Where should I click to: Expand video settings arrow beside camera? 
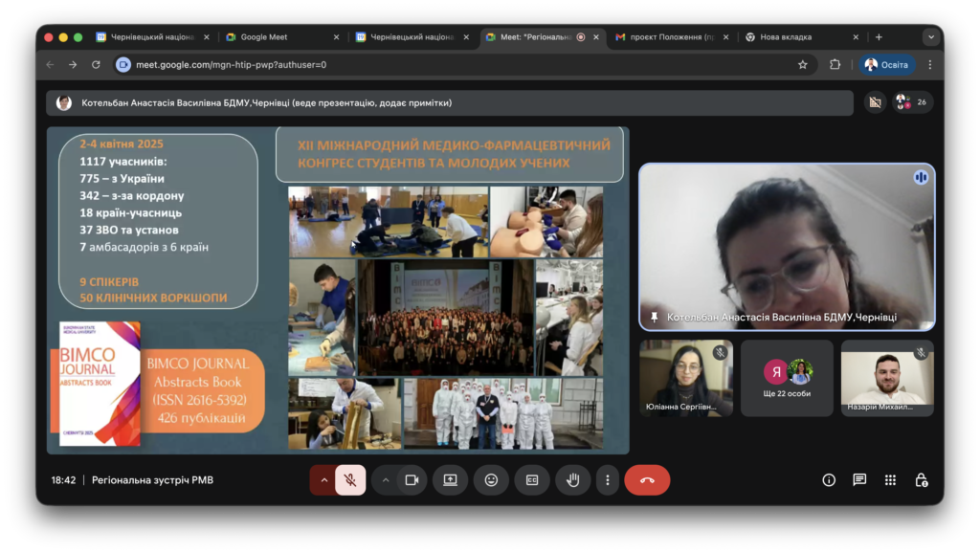386,480
